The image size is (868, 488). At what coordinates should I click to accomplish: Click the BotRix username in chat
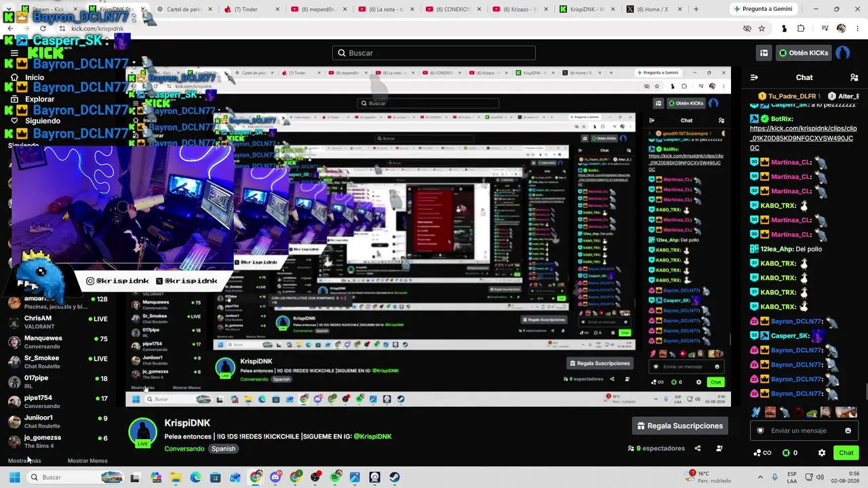pos(782,119)
